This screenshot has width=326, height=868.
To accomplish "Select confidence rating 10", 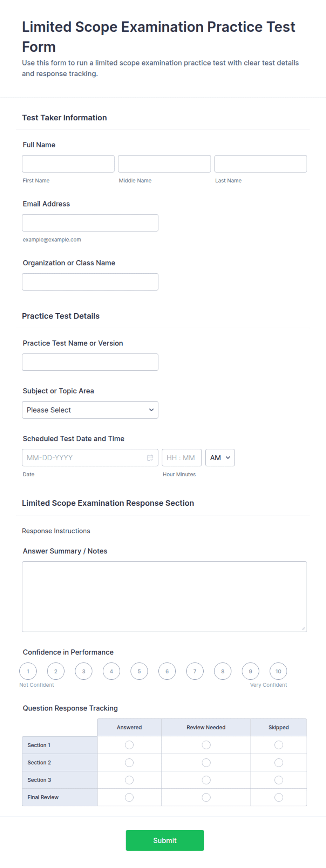I will click(278, 671).
